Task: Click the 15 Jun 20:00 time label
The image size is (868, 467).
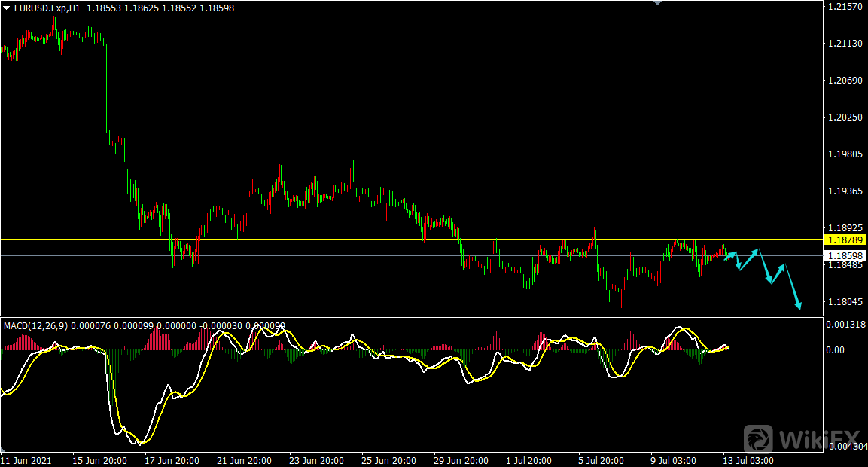Action: (x=100, y=459)
